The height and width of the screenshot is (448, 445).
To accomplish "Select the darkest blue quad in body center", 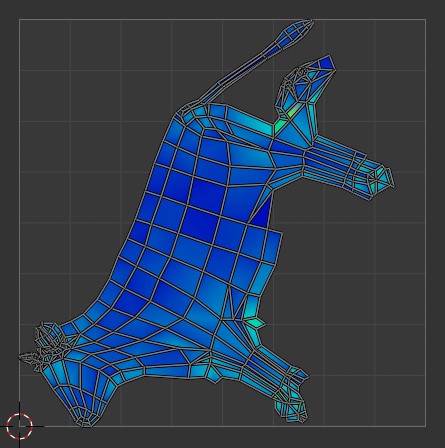I will [x=199, y=223].
